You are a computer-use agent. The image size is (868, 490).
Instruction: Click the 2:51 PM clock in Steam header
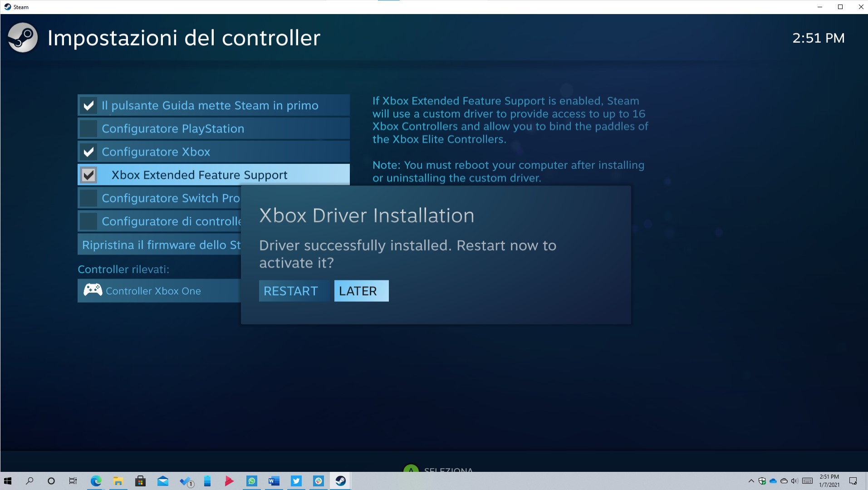[x=819, y=38]
